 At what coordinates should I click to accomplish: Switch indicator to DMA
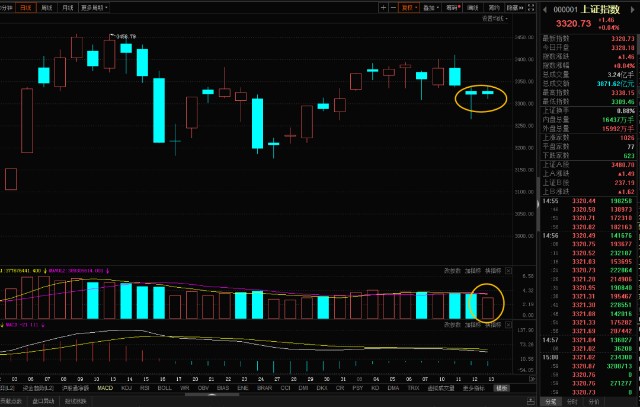[x=393, y=388]
